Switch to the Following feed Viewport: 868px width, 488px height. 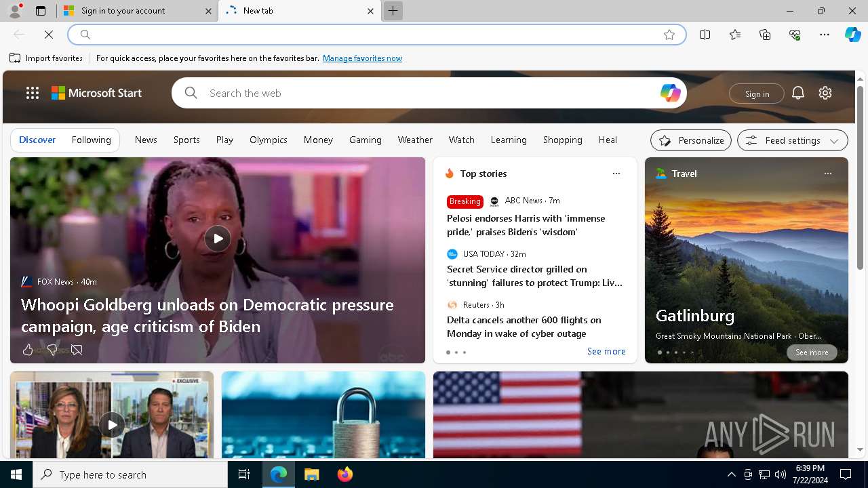tap(91, 140)
